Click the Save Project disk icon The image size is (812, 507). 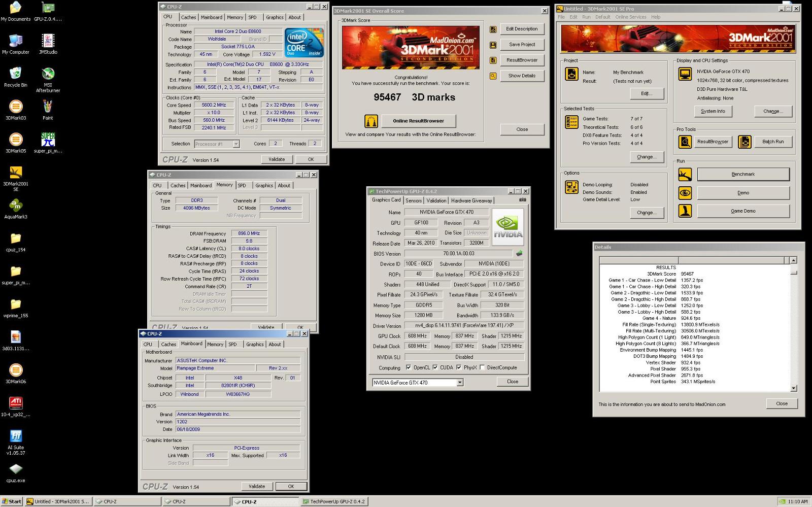(493, 45)
